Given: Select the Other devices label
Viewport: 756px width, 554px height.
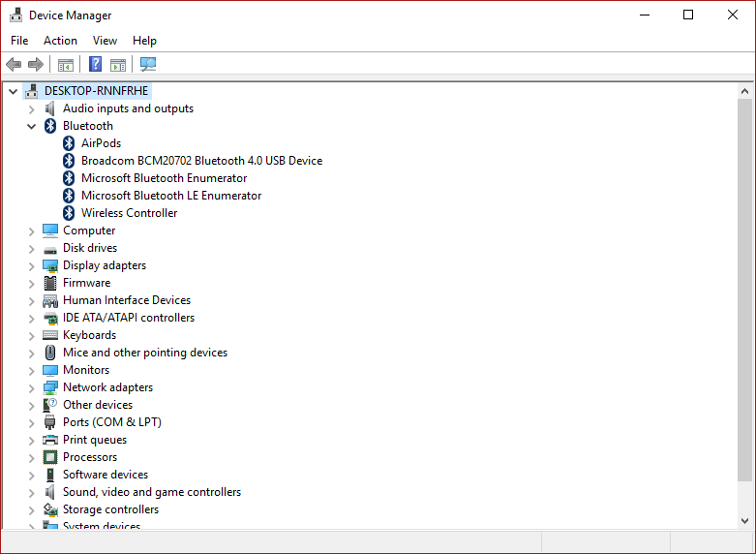Looking at the screenshot, I should 98,405.
